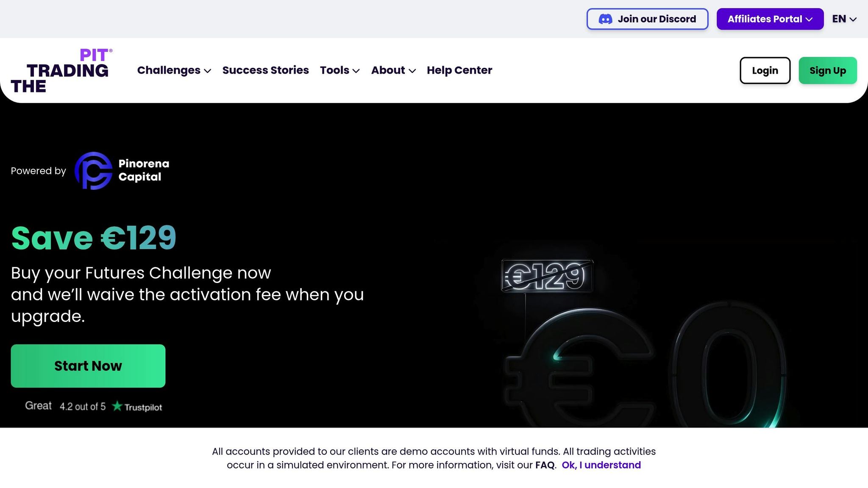Open the Affiliates Portal dropdown
The image size is (868, 488).
click(770, 19)
